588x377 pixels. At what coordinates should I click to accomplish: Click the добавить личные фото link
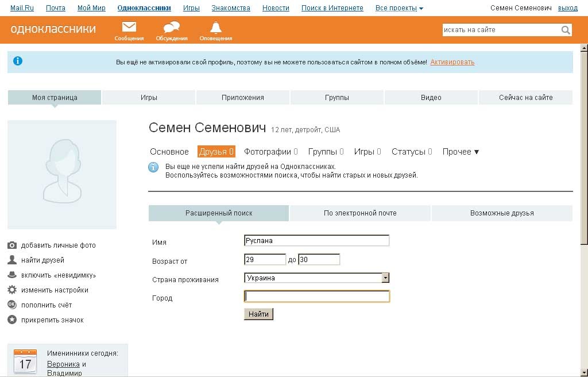59,245
